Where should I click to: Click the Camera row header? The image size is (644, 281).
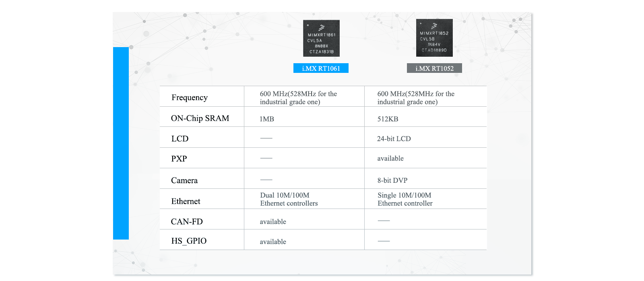[x=184, y=180]
